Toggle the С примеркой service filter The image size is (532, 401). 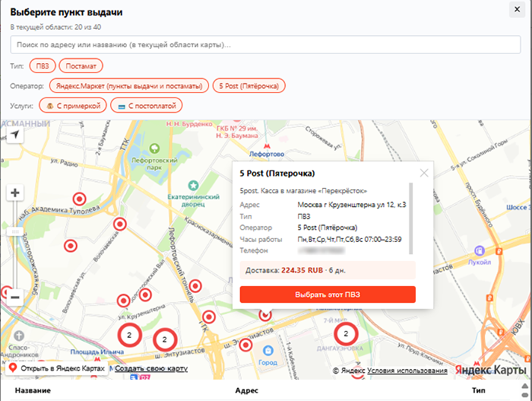click(73, 106)
